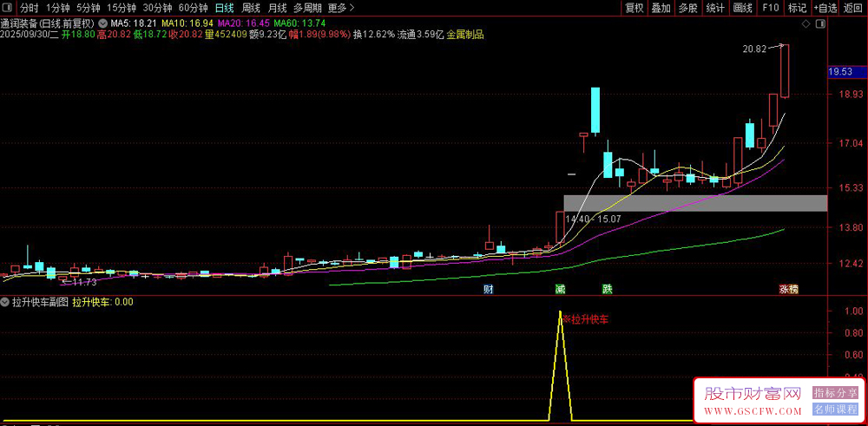This screenshot has height=426, width=868.
Task: Switch to 分时 intraday view
Action: [x=30, y=8]
